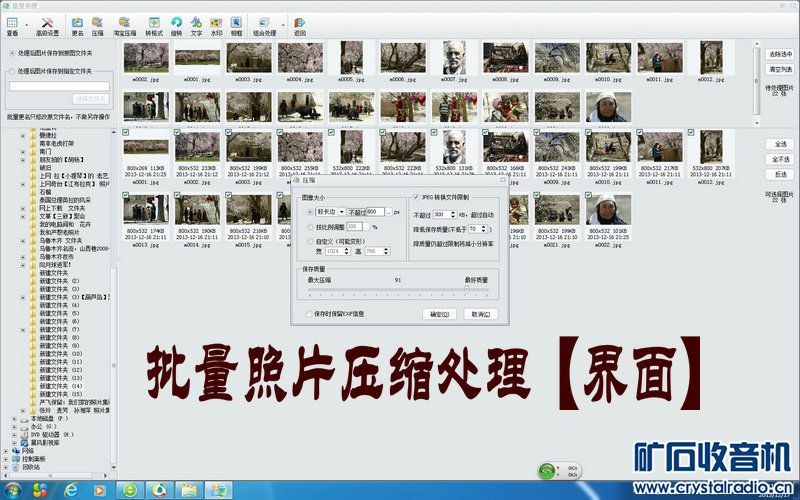Click the 反选 invert selection button

point(781,174)
